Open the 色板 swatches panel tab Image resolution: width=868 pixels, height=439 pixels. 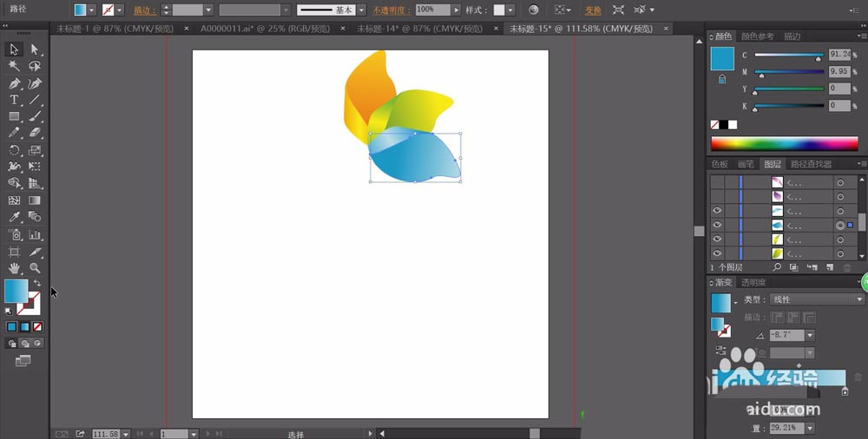pyautogui.click(x=720, y=164)
